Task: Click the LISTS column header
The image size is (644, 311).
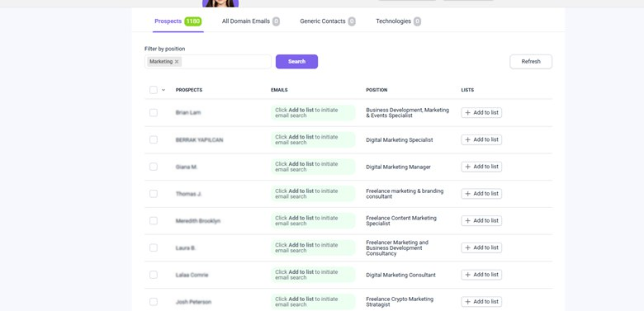Action: [467, 90]
